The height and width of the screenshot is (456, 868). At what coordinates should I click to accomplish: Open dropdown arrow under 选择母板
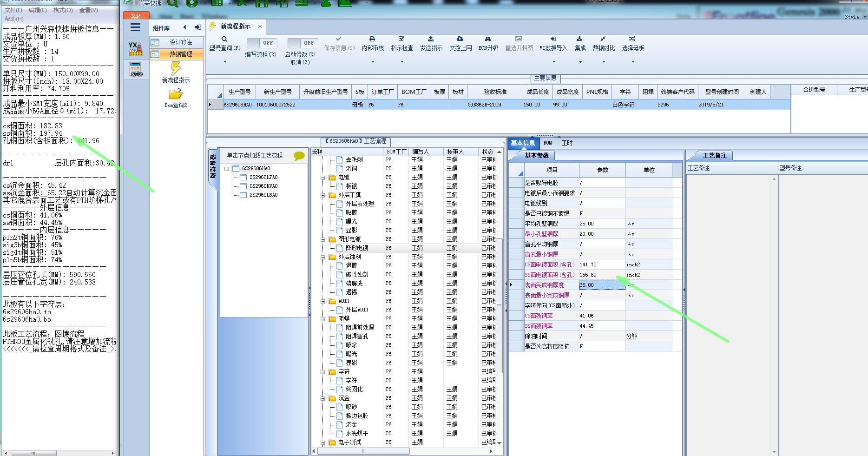633,62
